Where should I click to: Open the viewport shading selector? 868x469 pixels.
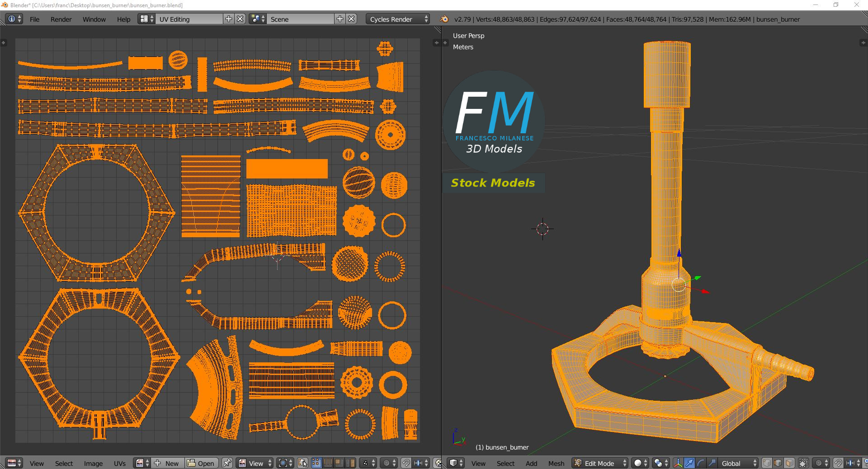coord(640,463)
